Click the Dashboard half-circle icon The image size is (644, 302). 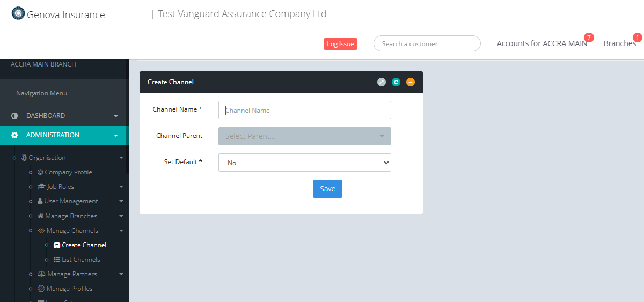(x=14, y=116)
